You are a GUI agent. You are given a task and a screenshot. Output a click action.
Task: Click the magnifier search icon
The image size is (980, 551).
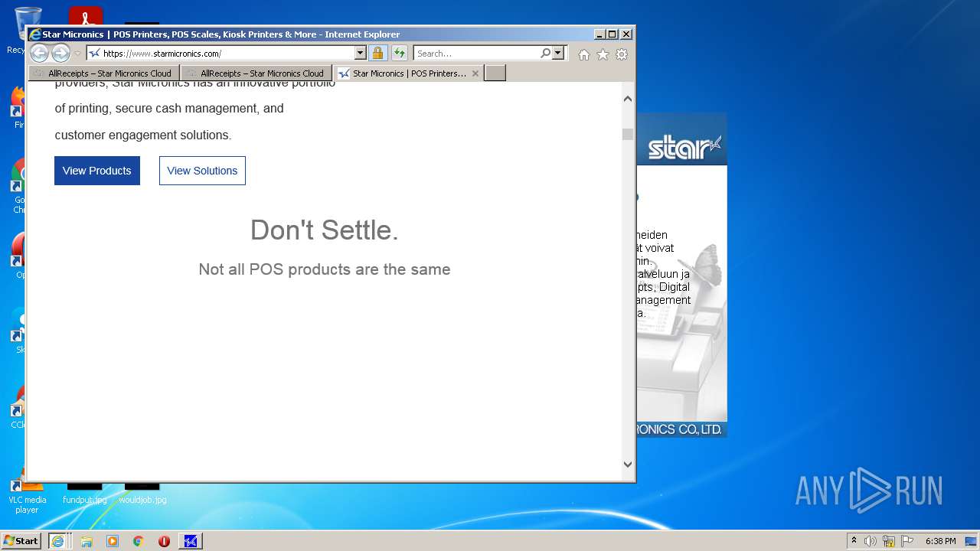[x=545, y=54]
